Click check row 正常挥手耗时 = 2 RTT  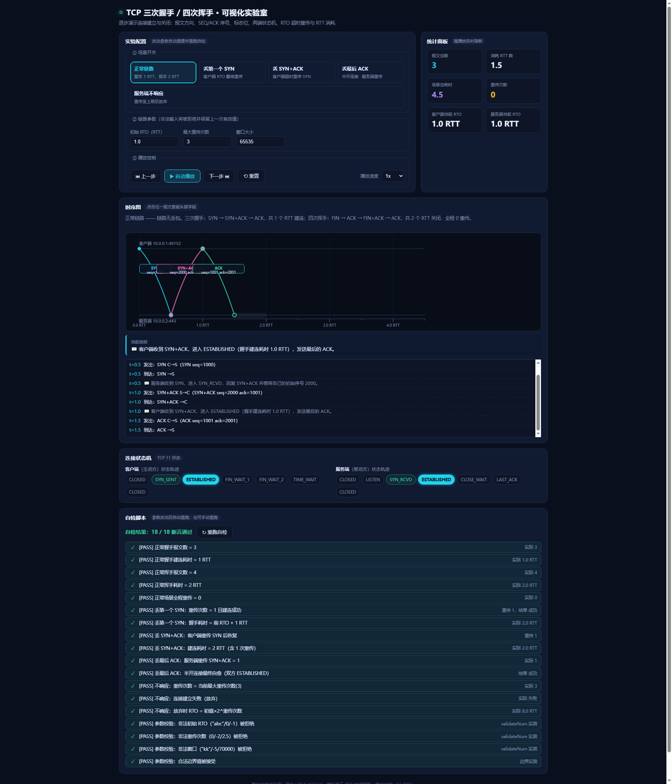(333, 585)
